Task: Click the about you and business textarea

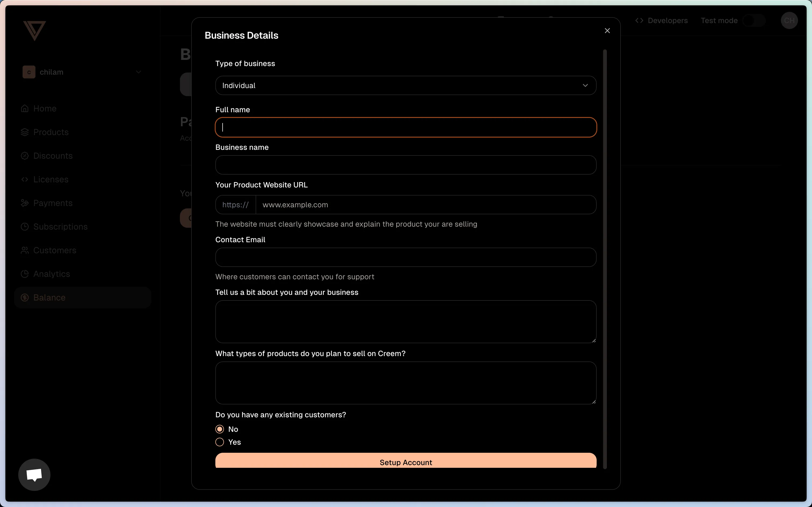Action: pos(406,321)
